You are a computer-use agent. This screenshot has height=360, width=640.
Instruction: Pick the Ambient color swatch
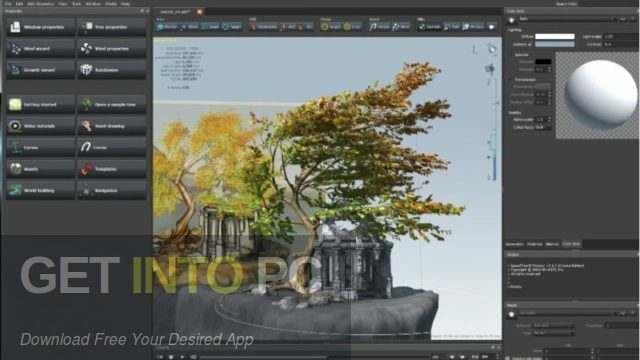point(555,44)
